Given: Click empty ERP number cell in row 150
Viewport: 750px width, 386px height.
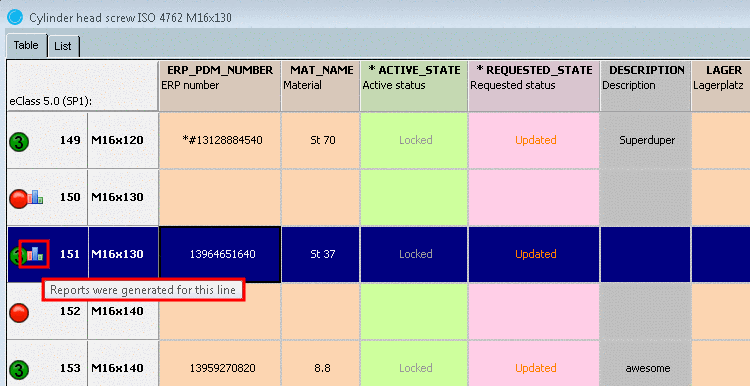Looking at the screenshot, I should (220, 198).
